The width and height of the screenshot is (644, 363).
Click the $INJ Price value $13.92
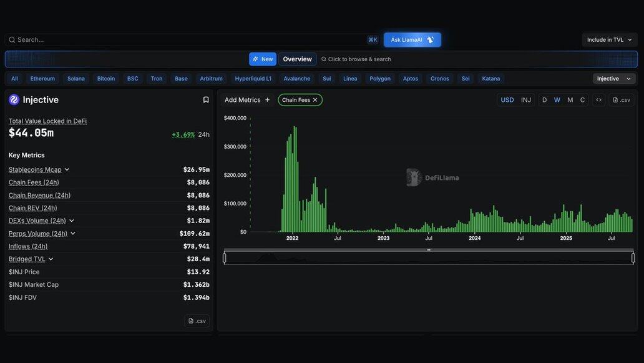(x=198, y=272)
